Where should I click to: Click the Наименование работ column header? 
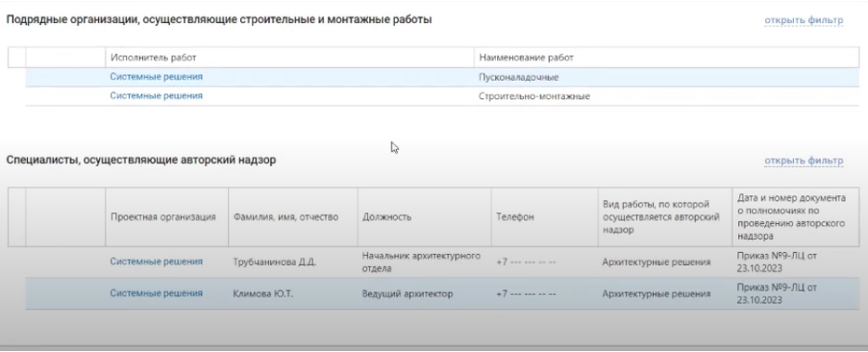tap(667, 57)
